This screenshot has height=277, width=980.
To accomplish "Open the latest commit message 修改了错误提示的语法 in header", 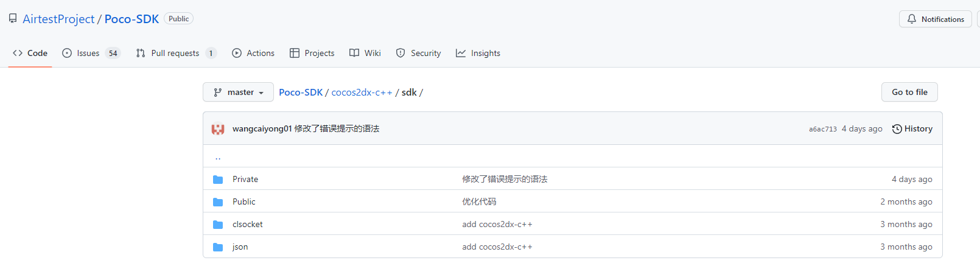I will point(337,128).
